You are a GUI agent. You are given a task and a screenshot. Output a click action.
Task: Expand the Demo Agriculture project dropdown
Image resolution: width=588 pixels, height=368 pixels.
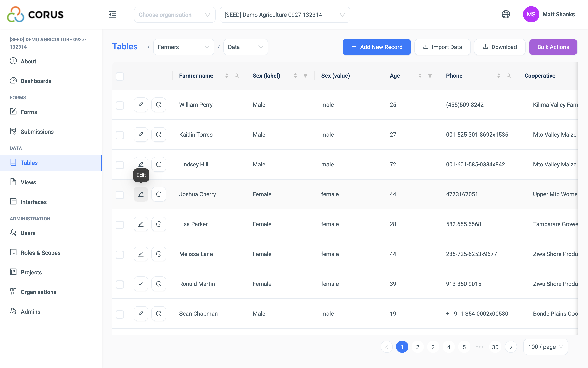285,15
